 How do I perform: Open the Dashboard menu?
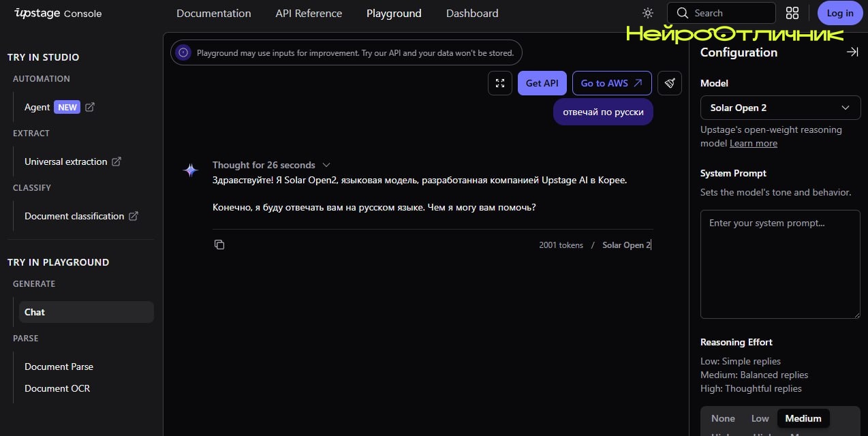[472, 13]
